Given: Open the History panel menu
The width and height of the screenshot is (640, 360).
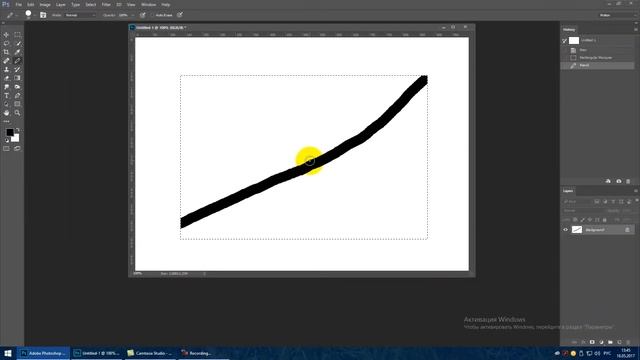Looking at the screenshot, I should (636, 29).
